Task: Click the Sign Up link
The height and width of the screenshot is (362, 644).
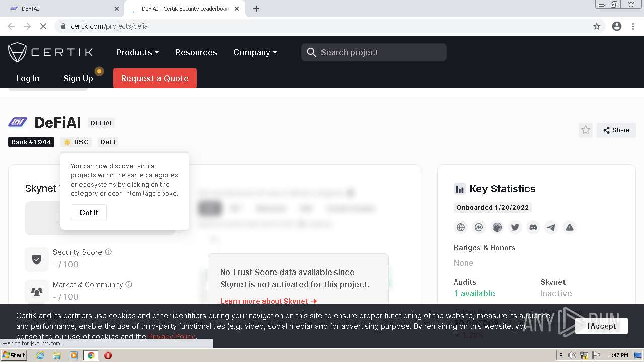Action: pyautogui.click(x=78, y=78)
